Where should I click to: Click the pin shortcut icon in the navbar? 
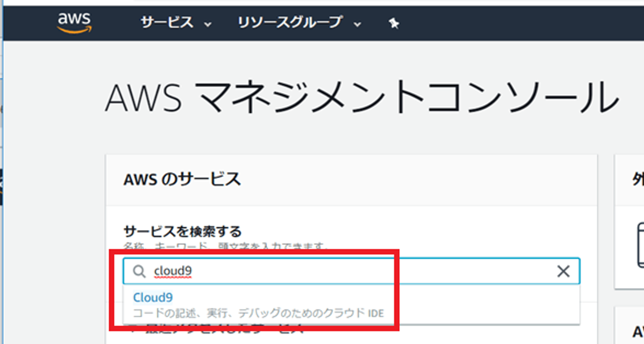pyautogui.click(x=394, y=24)
